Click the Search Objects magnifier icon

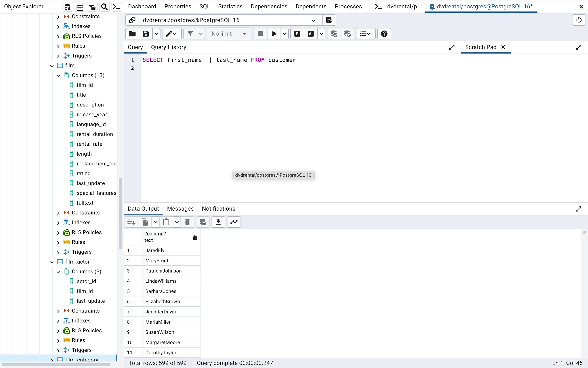coord(104,7)
